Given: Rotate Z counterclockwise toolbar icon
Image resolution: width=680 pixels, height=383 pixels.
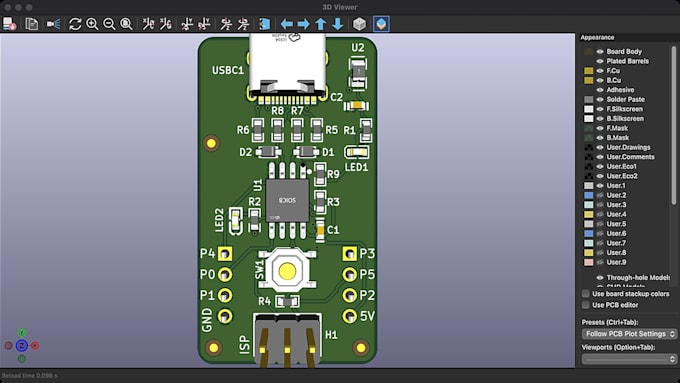Looking at the screenshot, I should 243,24.
